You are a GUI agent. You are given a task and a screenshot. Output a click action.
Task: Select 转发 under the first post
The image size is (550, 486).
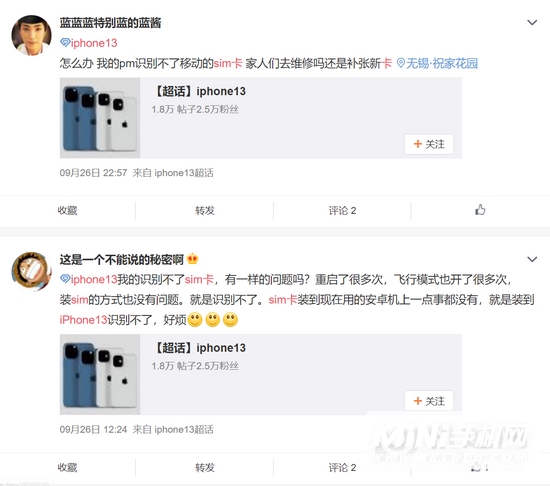click(x=205, y=210)
